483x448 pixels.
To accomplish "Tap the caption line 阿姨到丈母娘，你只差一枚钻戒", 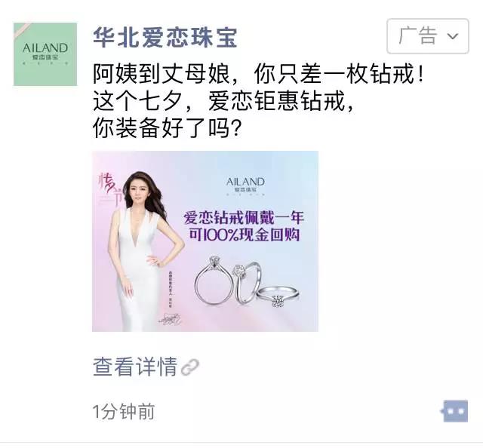I will tap(259, 74).
